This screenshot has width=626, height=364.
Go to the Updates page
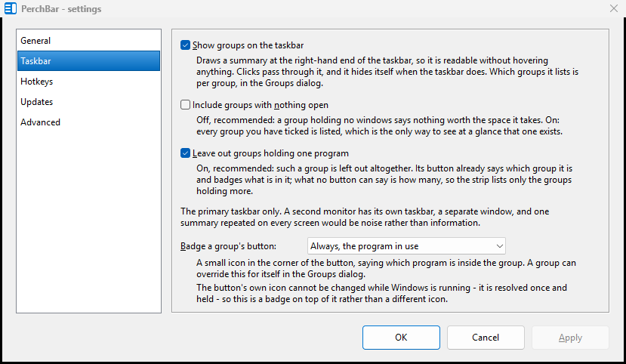click(88, 101)
